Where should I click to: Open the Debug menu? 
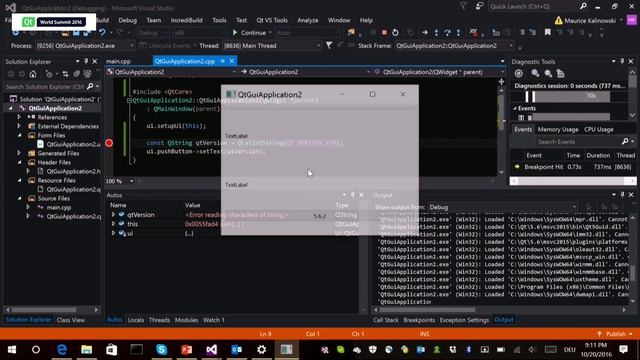pos(127,20)
